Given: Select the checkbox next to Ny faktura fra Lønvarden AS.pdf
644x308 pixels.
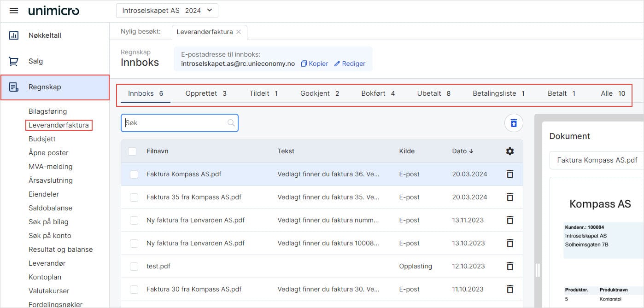Looking at the screenshot, I should click(134, 220).
